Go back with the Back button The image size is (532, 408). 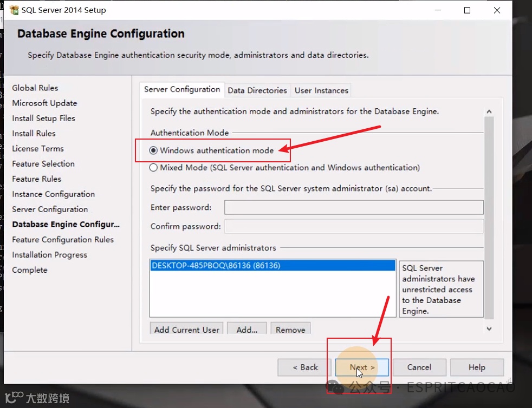pos(304,367)
